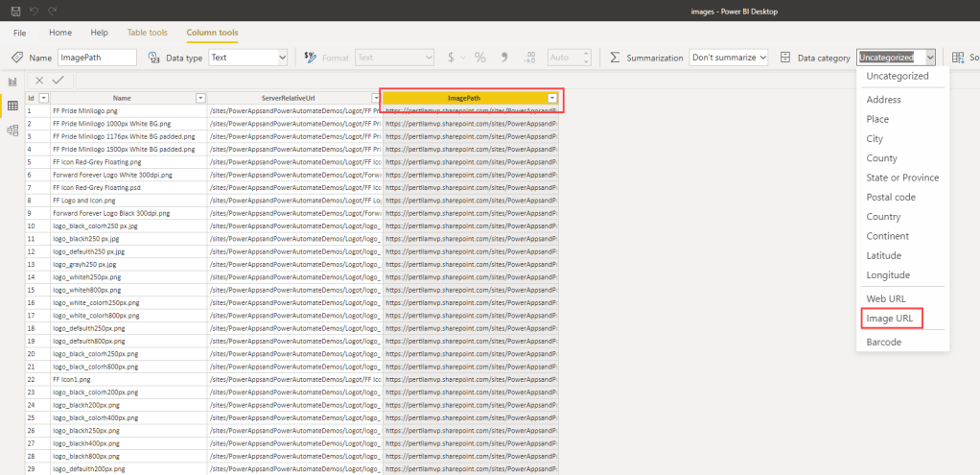Switch to the Table tools tab
The width and height of the screenshot is (980, 475).
(147, 33)
